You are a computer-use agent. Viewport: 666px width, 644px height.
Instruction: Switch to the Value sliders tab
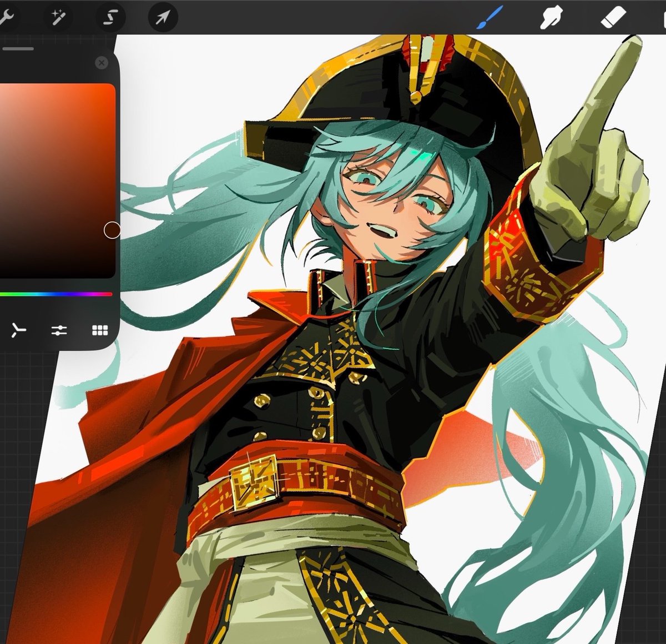point(59,331)
